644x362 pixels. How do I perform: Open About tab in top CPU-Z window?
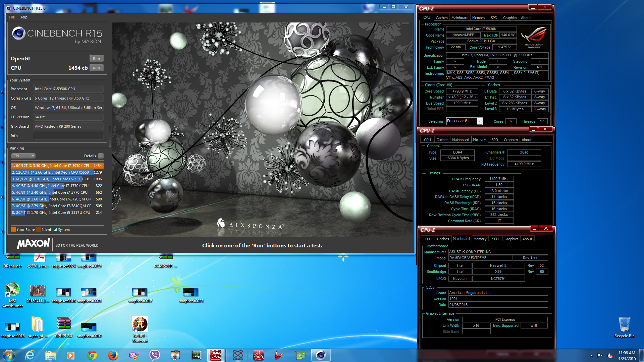coord(526,18)
